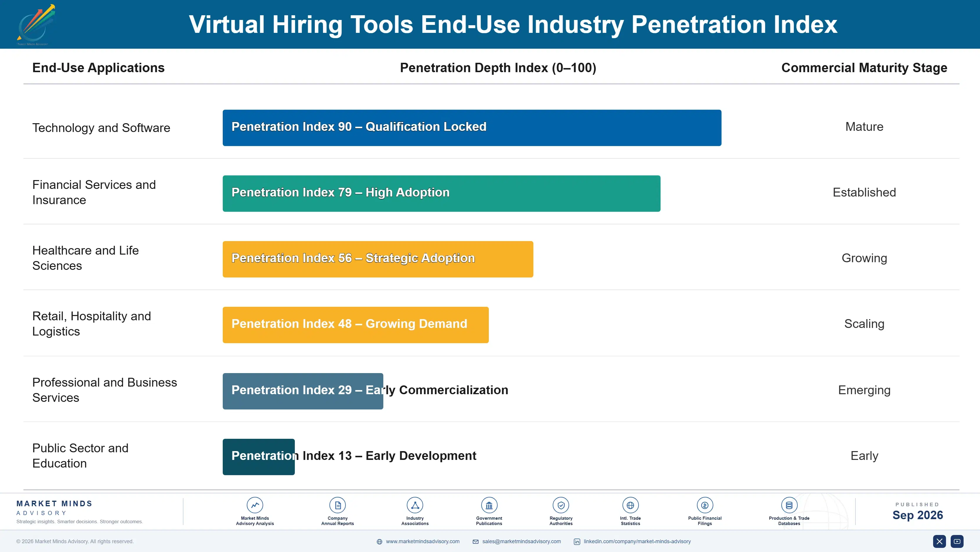This screenshot has width=980, height=552.
Task: Open the YouTube social media icon
Action: pyautogui.click(x=957, y=541)
